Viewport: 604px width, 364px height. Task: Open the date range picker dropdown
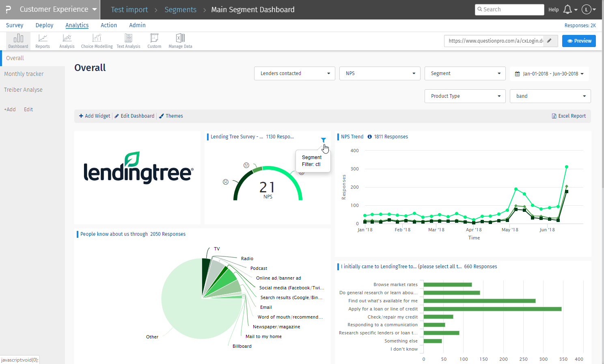tap(549, 74)
